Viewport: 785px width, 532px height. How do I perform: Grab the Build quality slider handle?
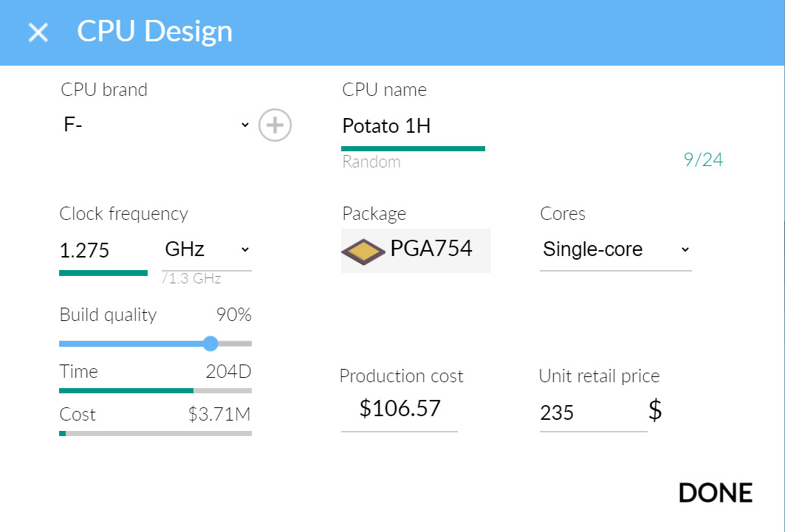tap(210, 343)
